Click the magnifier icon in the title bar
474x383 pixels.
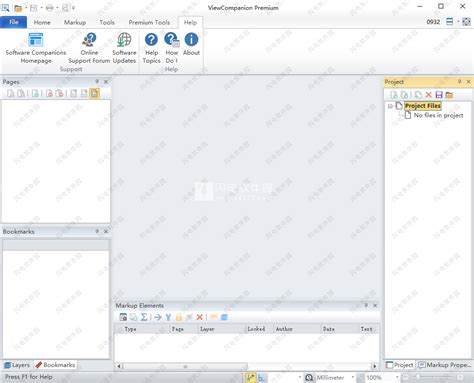point(5,7)
